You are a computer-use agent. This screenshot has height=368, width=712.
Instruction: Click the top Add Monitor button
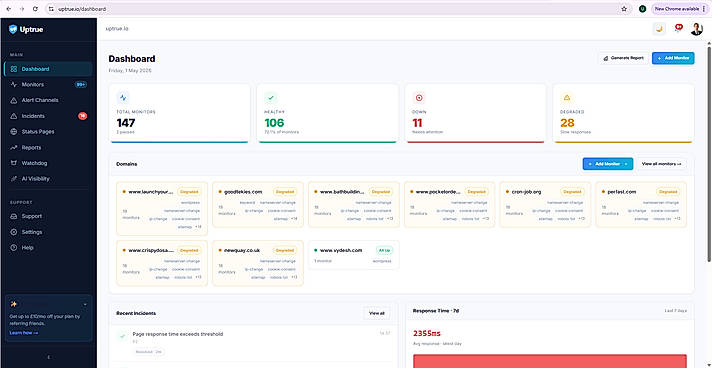[x=673, y=58]
